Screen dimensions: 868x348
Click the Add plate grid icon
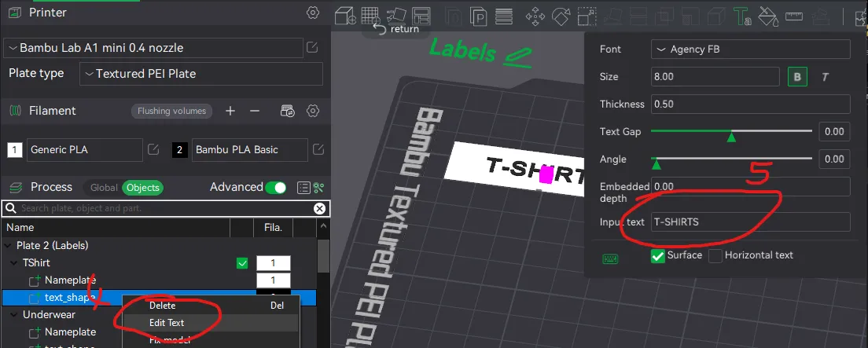(x=370, y=16)
